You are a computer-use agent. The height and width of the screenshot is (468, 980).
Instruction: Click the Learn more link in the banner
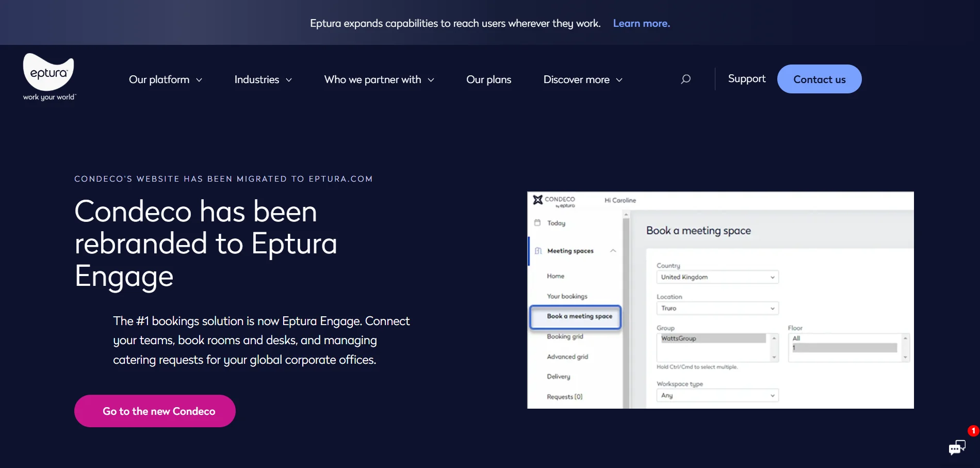[641, 23]
